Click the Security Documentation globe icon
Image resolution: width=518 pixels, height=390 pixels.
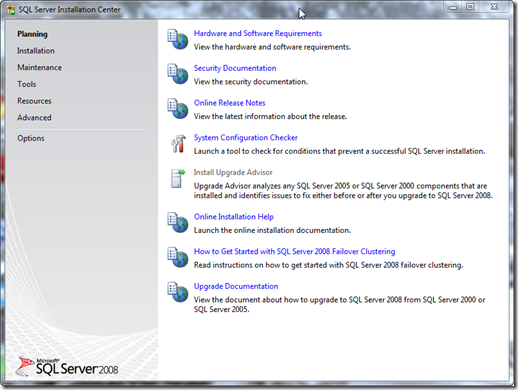178,74
